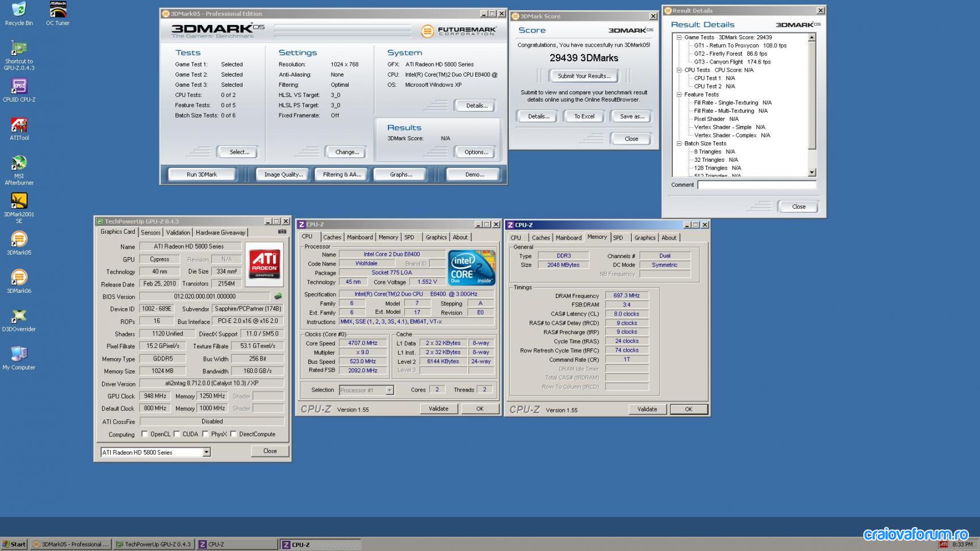Click the Graphs... button in 3DMark05
Viewport: 980px width, 551px height.
401,174
